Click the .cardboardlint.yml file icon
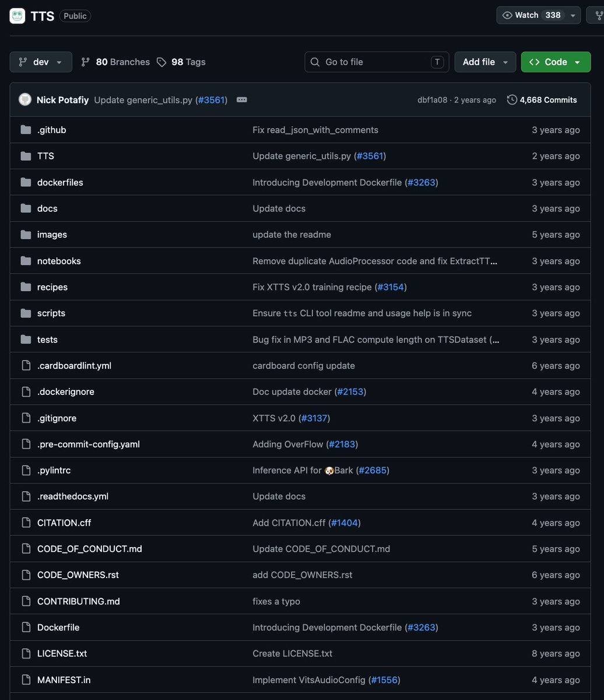 pos(26,365)
